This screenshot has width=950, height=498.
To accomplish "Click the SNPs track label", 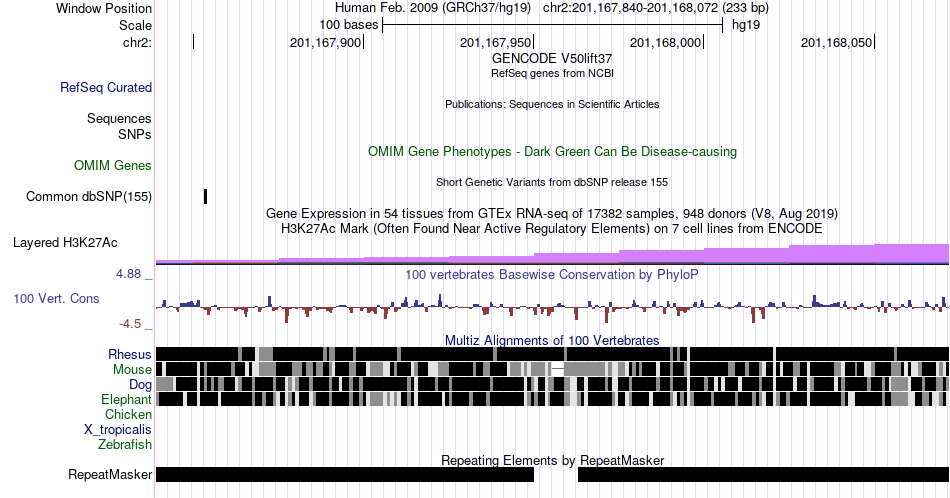I will pyautogui.click(x=135, y=134).
